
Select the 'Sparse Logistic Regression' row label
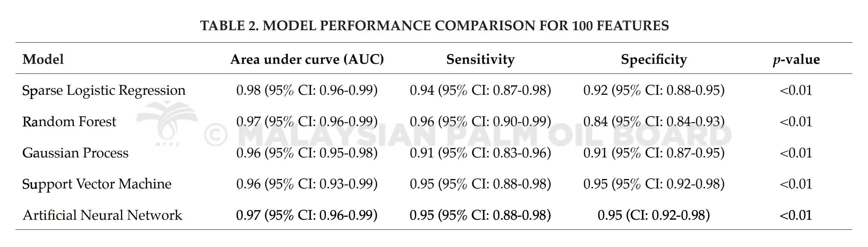[104, 91]
